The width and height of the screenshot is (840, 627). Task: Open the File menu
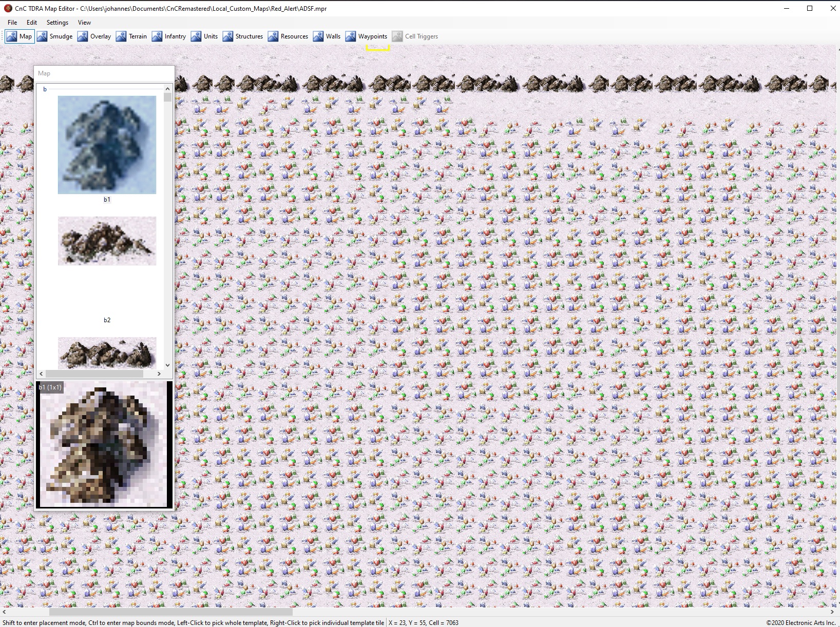[12, 23]
